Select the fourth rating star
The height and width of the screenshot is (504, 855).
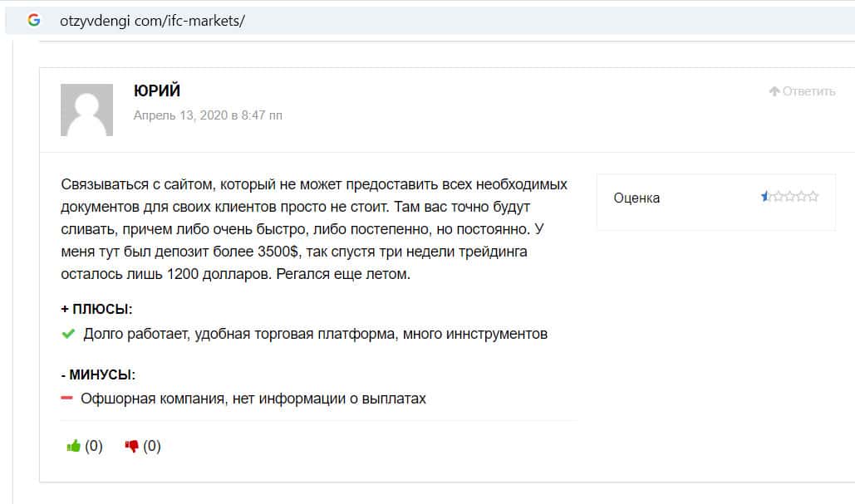pos(801,197)
